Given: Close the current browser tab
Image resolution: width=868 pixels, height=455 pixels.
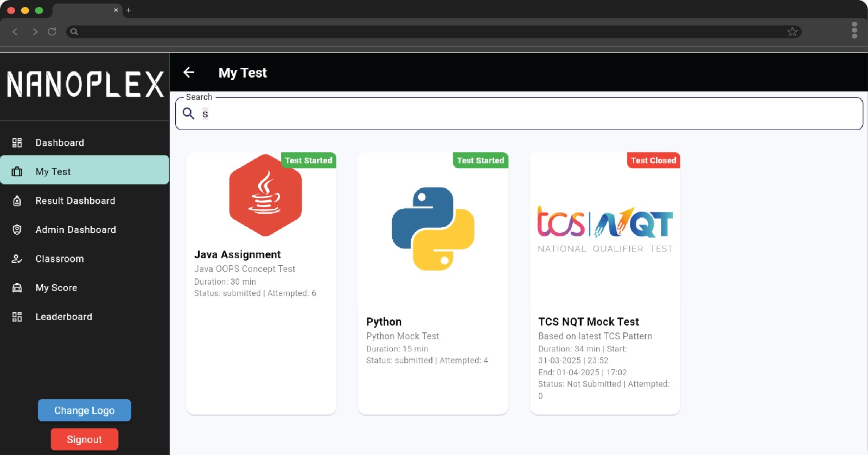Looking at the screenshot, I should coord(116,10).
